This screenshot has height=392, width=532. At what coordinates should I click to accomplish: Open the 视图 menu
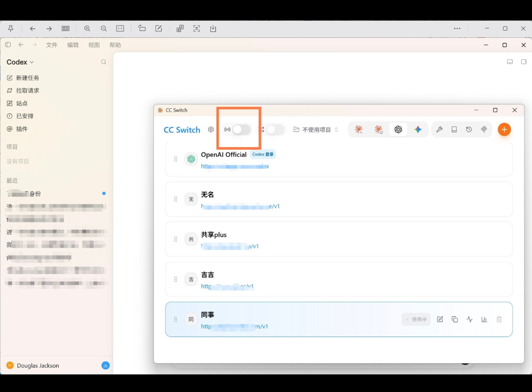94,45
